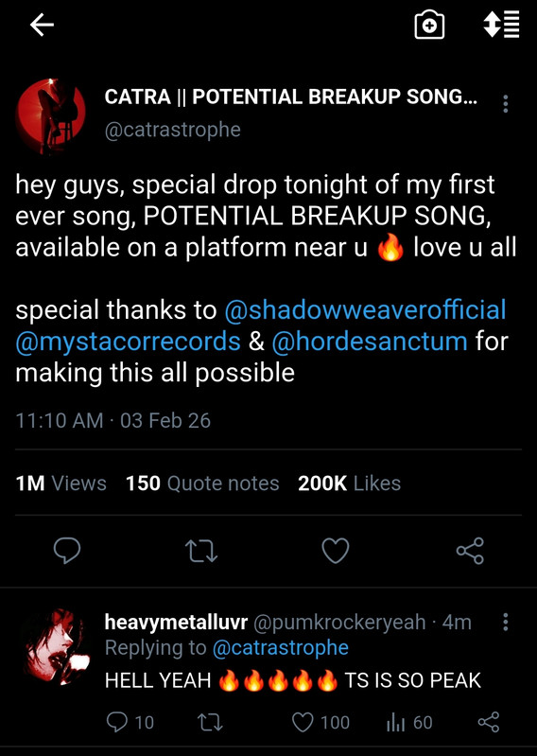537x756 pixels.
Task: Open the catrastrophe red profile picture
Action: pyautogui.click(x=51, y=115)
